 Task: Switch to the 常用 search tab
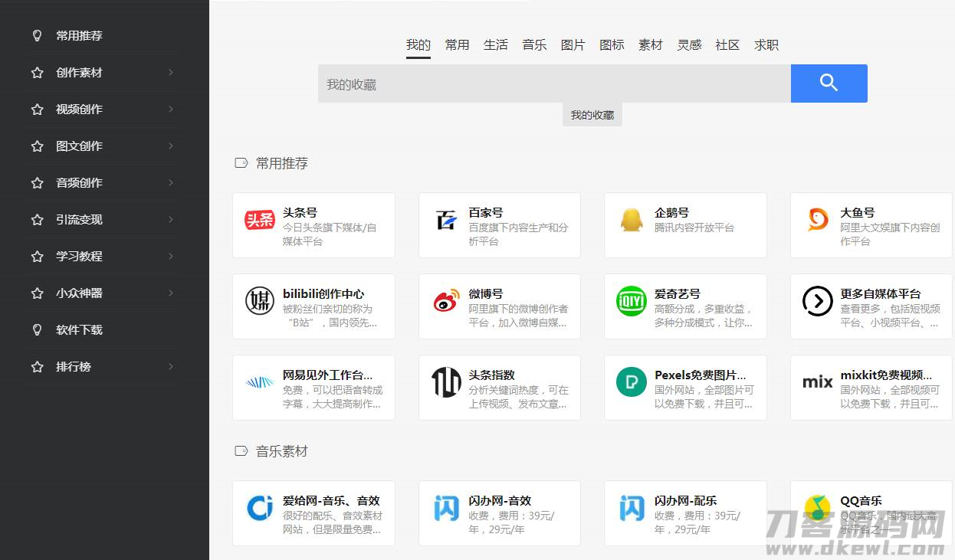(457, 45)
